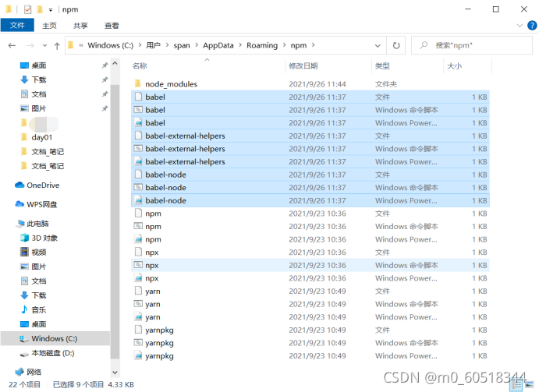Open 音乐 under 此电脑
The image size is (539, 392).
tap(38, 310)
